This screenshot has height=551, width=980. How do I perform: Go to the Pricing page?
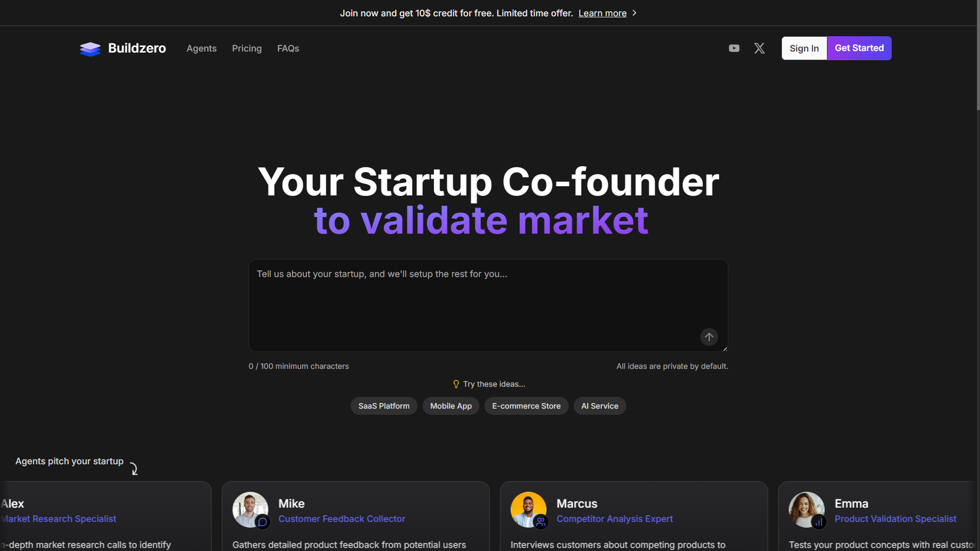(x=247, y=48)
